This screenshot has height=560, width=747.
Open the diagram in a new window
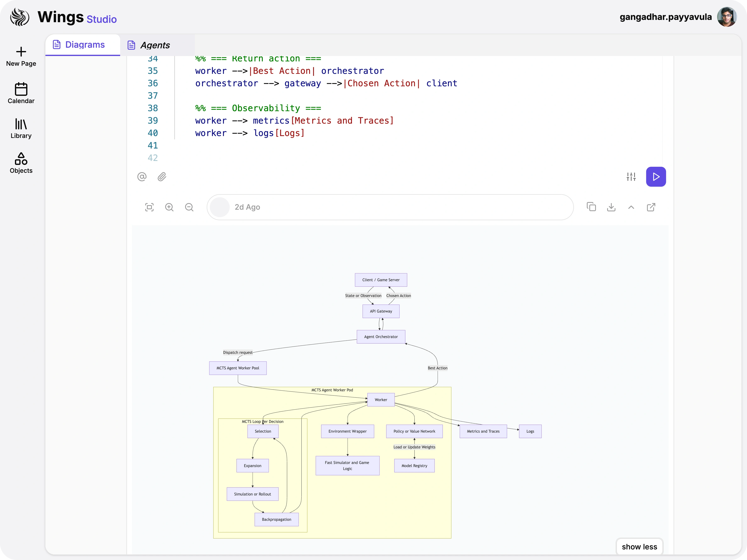[x=651, y=207]
